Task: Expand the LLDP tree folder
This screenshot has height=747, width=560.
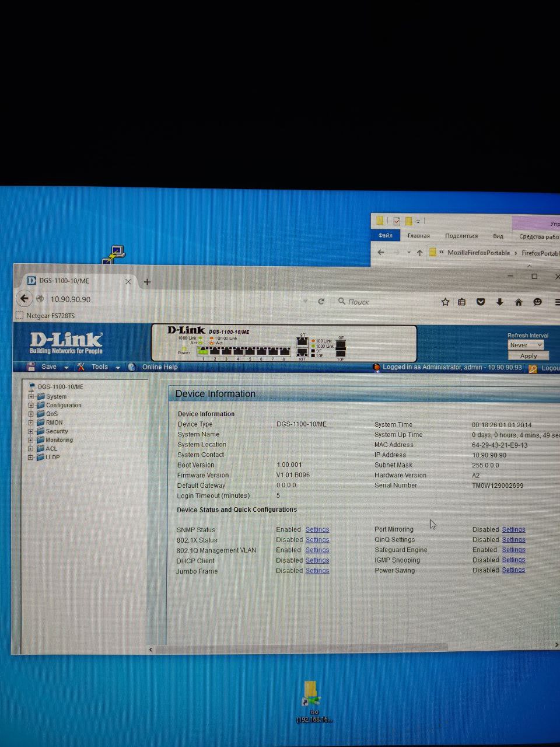Action: (31, 458)
